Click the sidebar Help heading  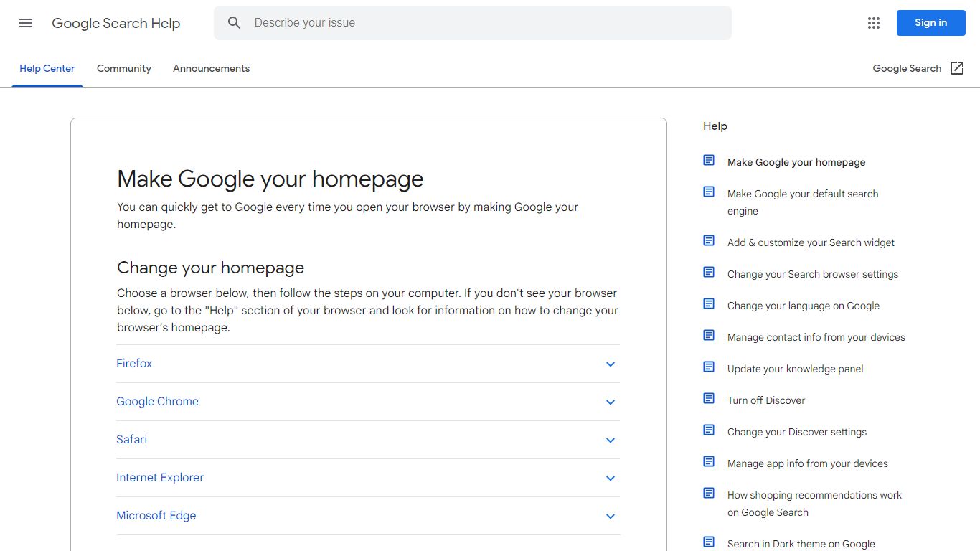tap(715, 126)
